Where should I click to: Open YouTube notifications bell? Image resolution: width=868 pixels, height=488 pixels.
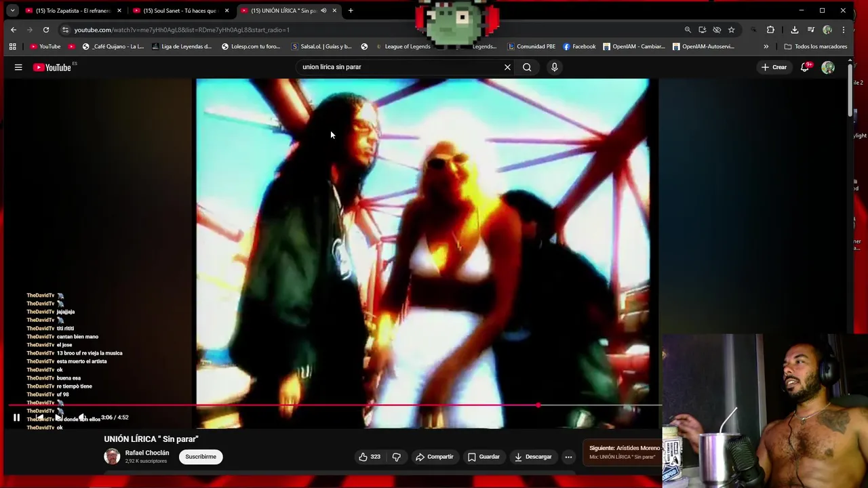coord(805,67)
